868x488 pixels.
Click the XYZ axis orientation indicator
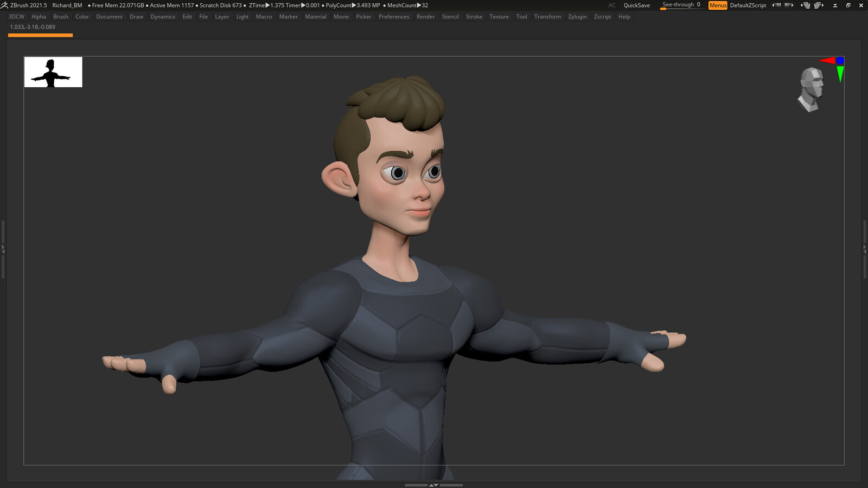click(x=833, y=68)
